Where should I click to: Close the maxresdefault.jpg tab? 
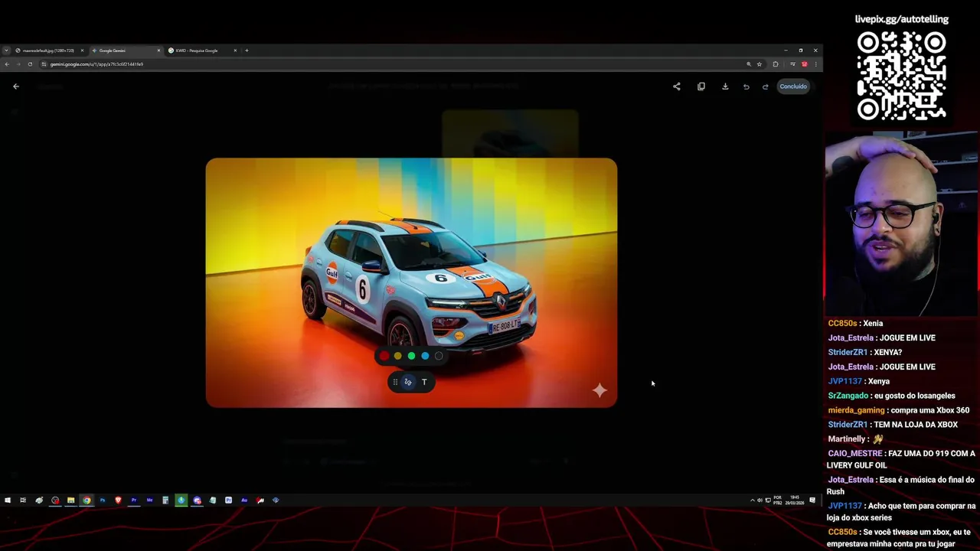82,51
